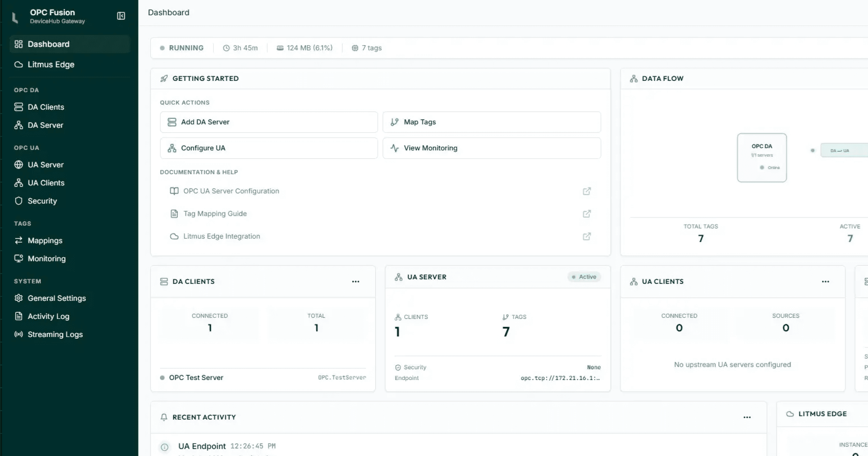Screen dimensions: 868x456
Task: Click external-link icon for OPC UA Server Configuration
Action: click(587, 191)
